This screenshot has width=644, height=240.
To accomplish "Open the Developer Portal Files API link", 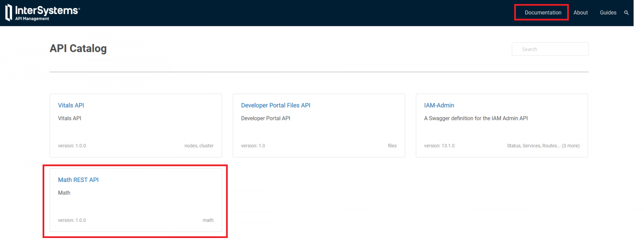I will coord(275,105).
